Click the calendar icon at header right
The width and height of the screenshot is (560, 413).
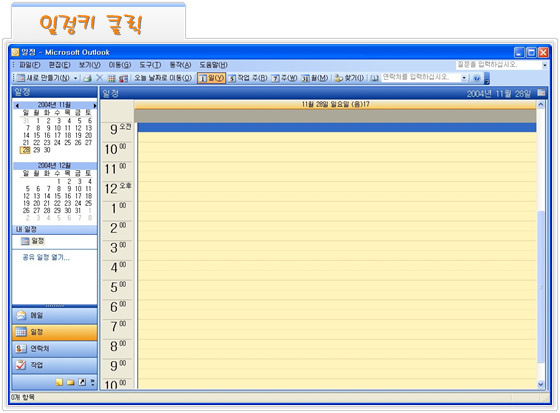(541, 93)
